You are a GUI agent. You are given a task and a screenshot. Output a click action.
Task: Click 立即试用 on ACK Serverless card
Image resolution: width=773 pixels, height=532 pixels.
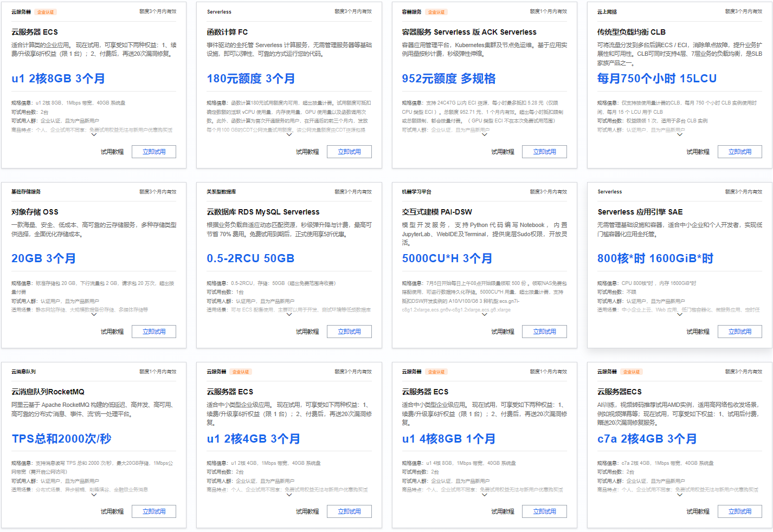[x=544, y=152]
